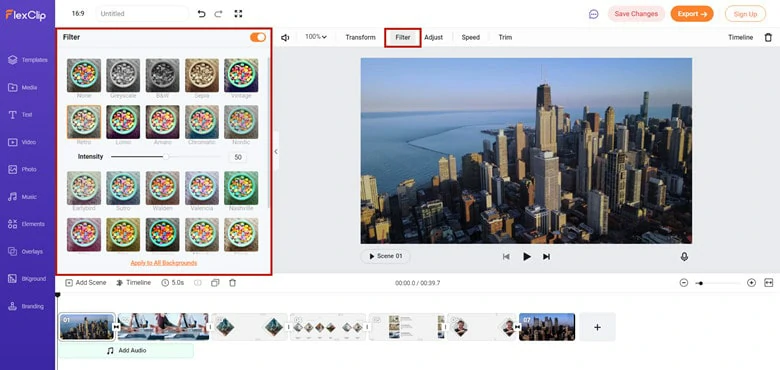Open the 100% volume dropdown

click(316, 37)
